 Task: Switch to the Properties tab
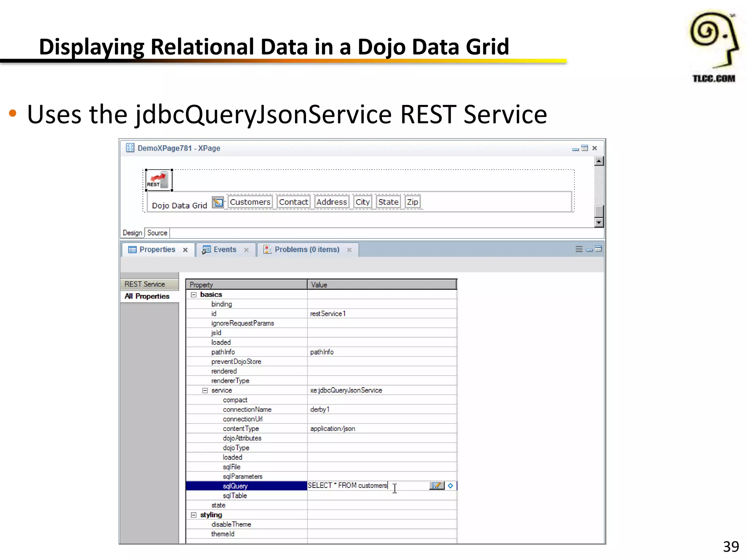(x=157, y=250)
